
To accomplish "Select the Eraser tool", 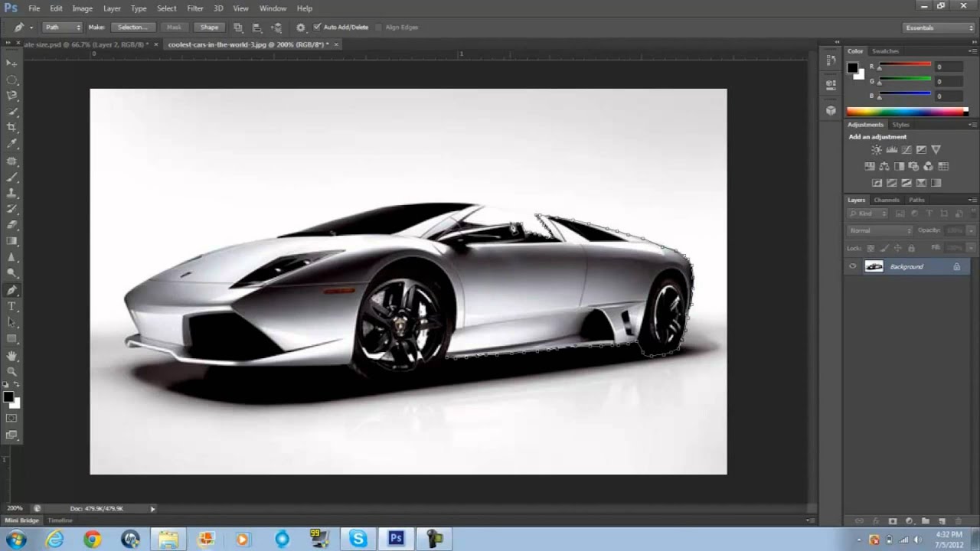I will 11,224.
